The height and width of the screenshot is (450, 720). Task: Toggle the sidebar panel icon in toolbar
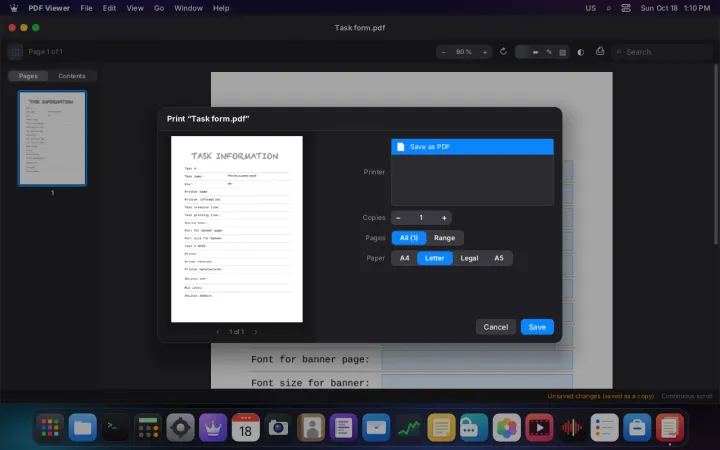coord(15,52)
